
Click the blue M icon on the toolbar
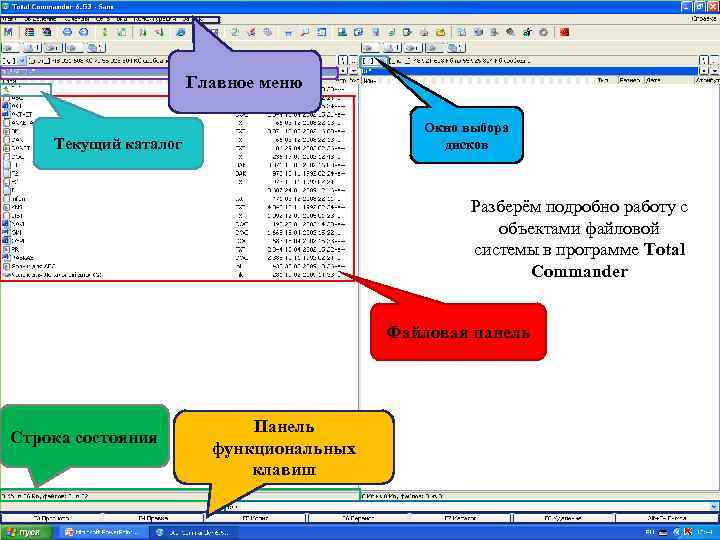point(8,32)
